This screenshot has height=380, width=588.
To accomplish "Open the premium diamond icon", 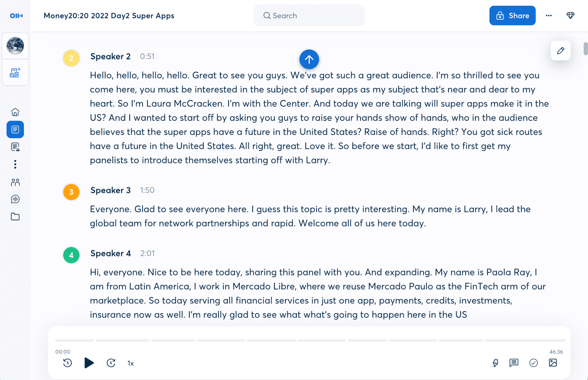I will tap(570, 16).
